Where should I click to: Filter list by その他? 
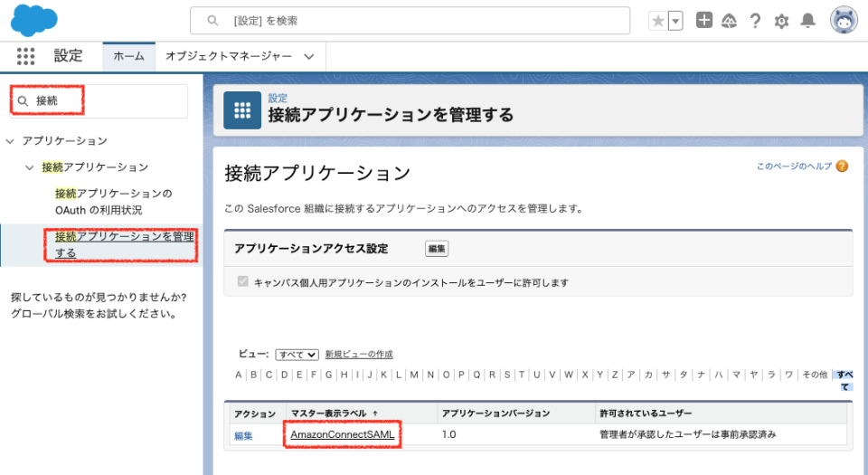coord(815,375)
